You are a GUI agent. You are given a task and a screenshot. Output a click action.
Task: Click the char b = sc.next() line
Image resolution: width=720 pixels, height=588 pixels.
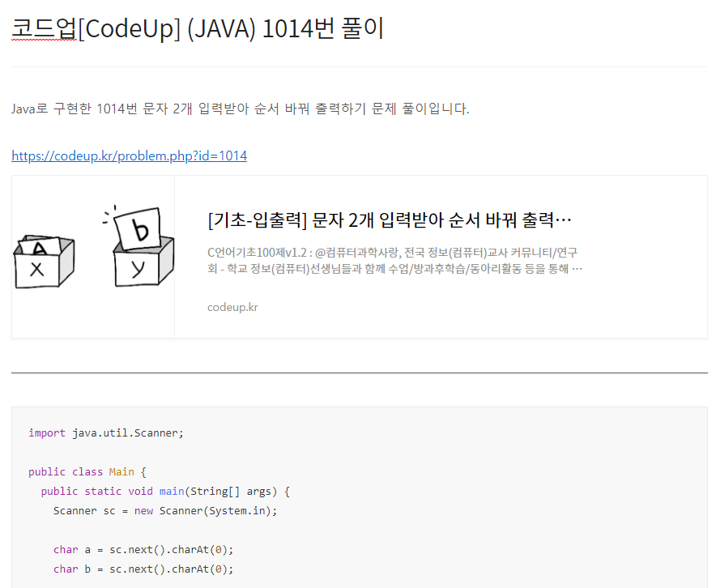click(x=143, y=569)
